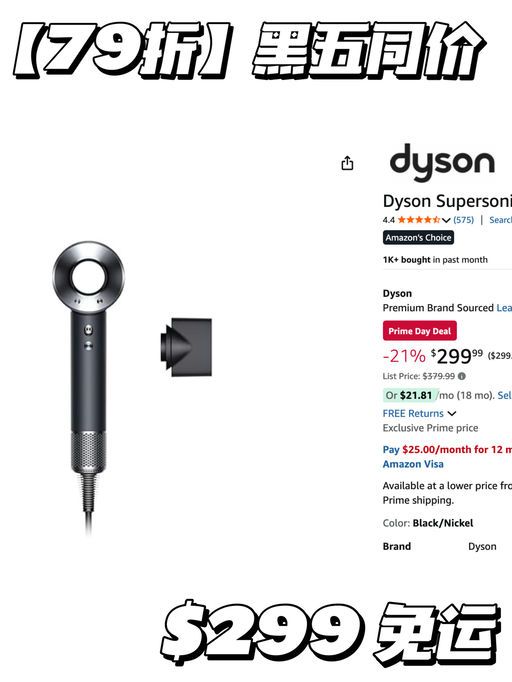Click the orange star rating icons
The width and height of the screenshot is (512, 682).
(x=418, y=220)
